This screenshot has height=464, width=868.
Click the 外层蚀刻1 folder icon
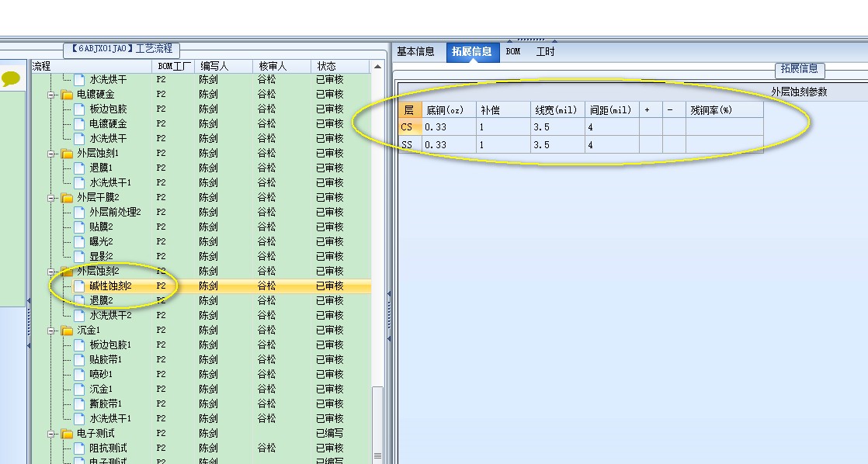(67, 153)
